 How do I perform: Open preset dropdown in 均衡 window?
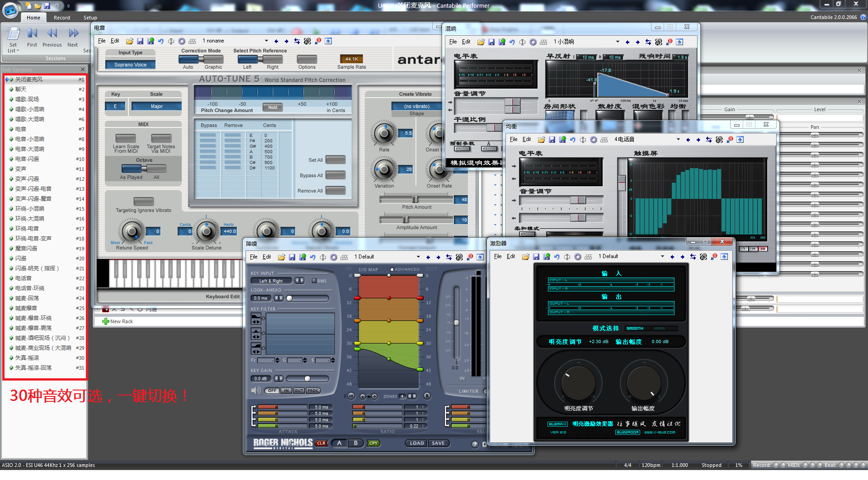[678, 140]
